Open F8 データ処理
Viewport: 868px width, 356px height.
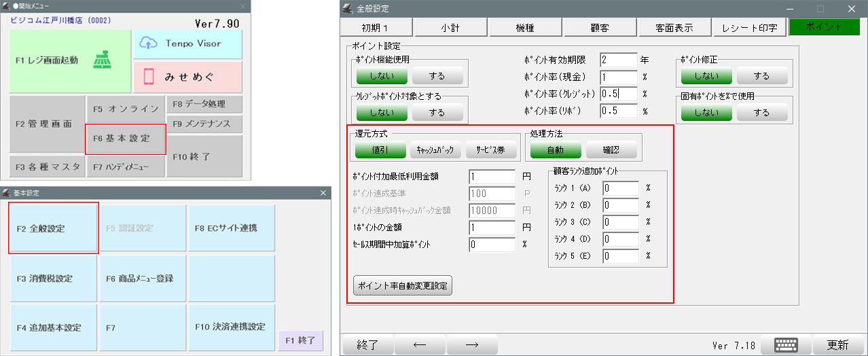pos(205,105)
